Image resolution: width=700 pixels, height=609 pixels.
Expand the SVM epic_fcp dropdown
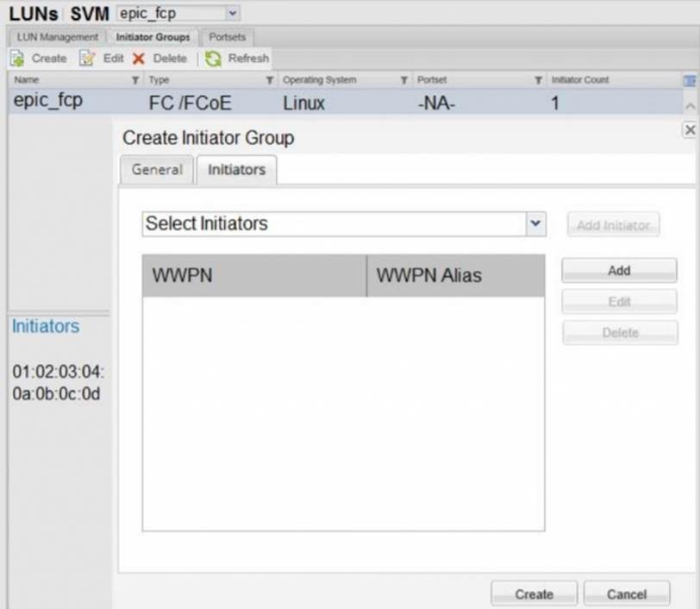tap(232, 14)
